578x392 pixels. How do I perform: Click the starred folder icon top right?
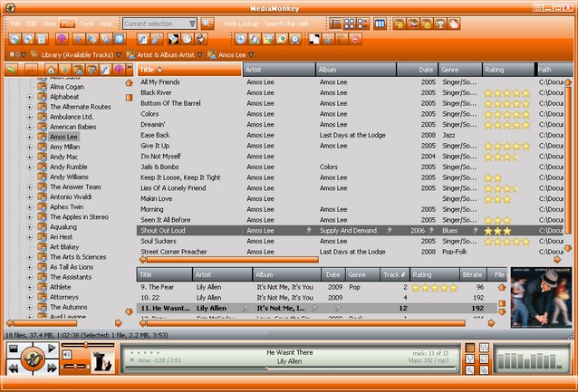tap(400, 24)
